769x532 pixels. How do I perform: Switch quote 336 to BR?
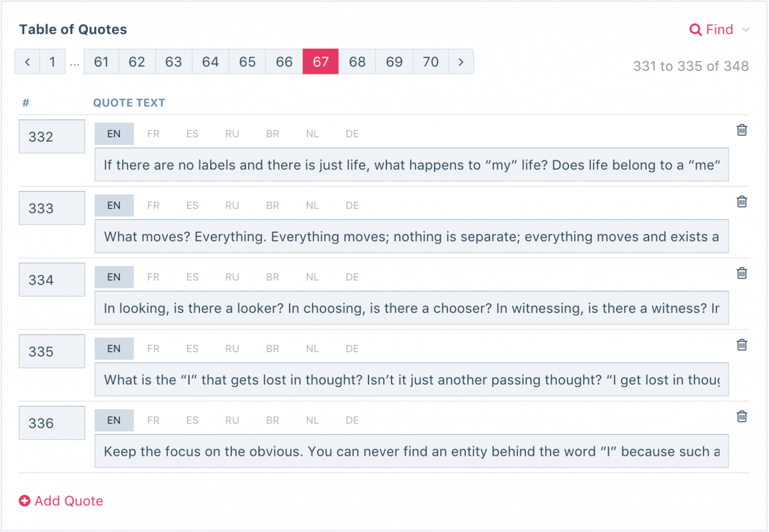272,420
